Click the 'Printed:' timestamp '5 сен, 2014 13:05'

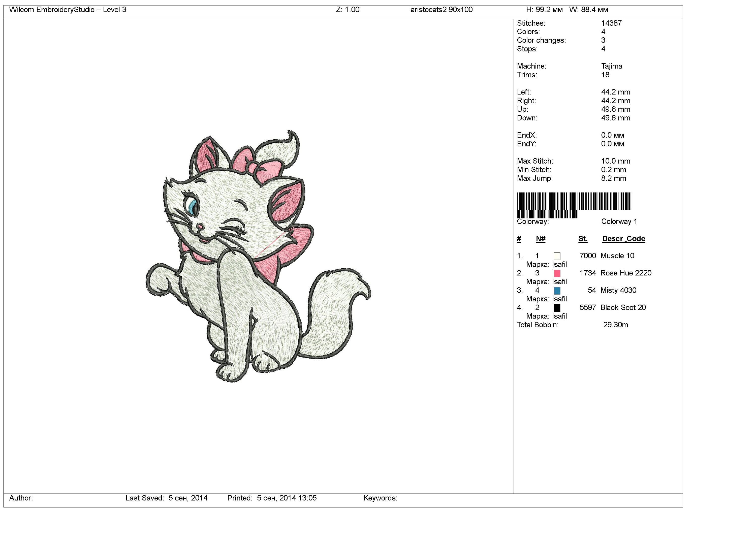[287, 498]
